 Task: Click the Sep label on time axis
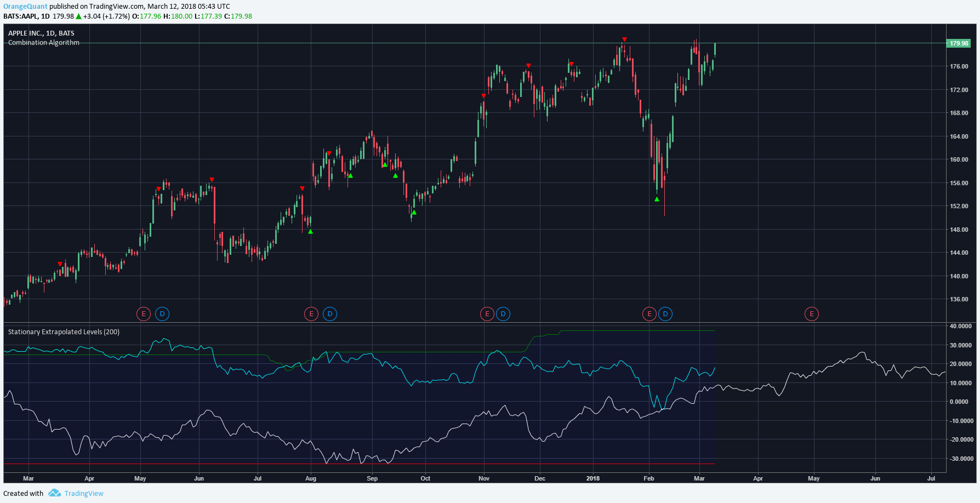372,478
